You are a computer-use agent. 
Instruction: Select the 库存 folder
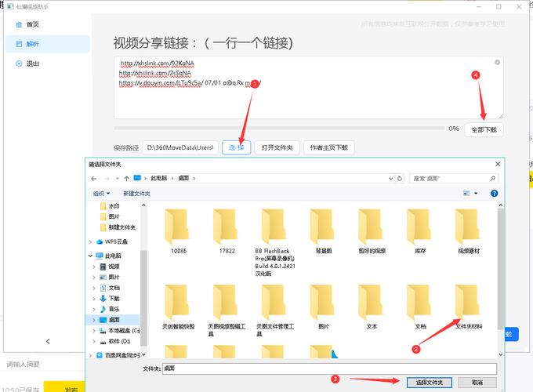[x=420, y=231]
